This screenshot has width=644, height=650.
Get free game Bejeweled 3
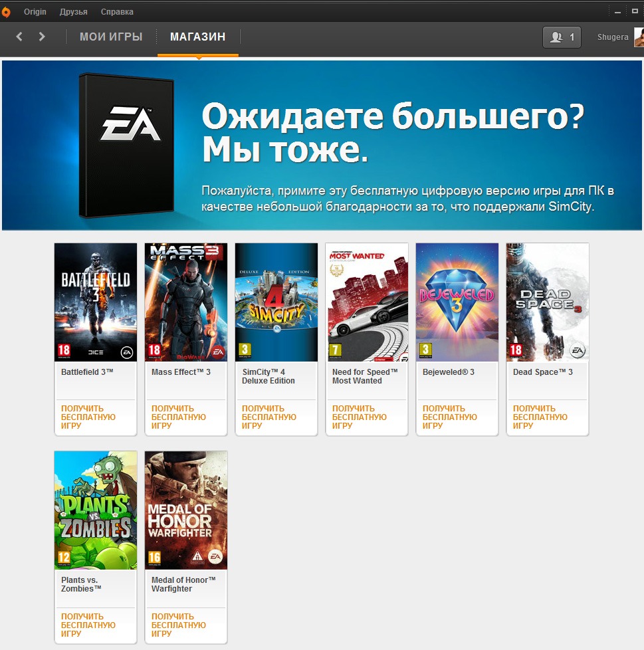pos(450,417)
